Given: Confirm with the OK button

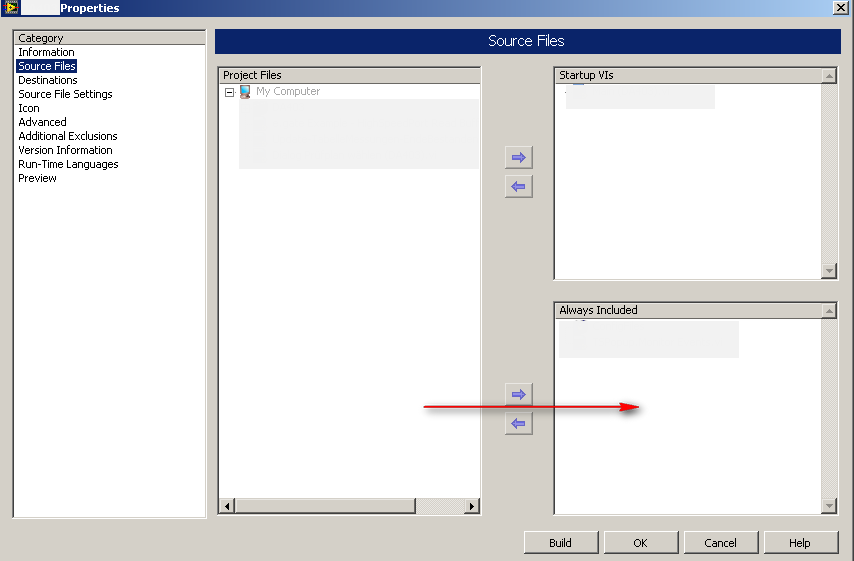Looking at the screenshot, I should pos(640,542).
